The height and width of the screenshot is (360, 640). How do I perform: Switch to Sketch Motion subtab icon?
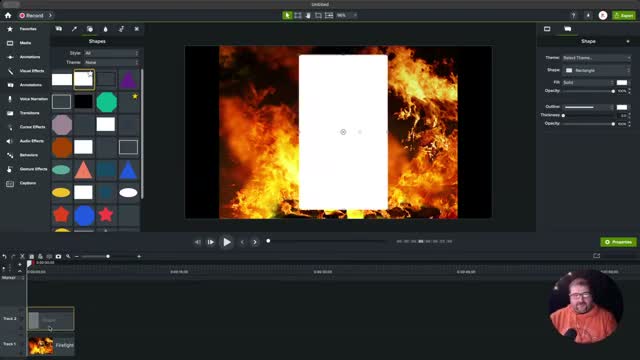pyautogui.click(x=121, y=29)
